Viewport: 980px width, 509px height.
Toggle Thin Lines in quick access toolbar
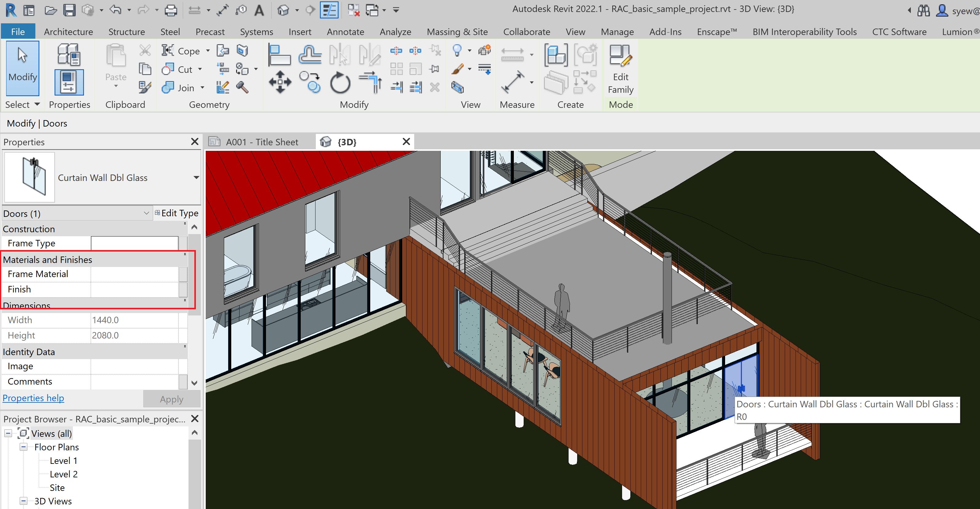point(329,10)
